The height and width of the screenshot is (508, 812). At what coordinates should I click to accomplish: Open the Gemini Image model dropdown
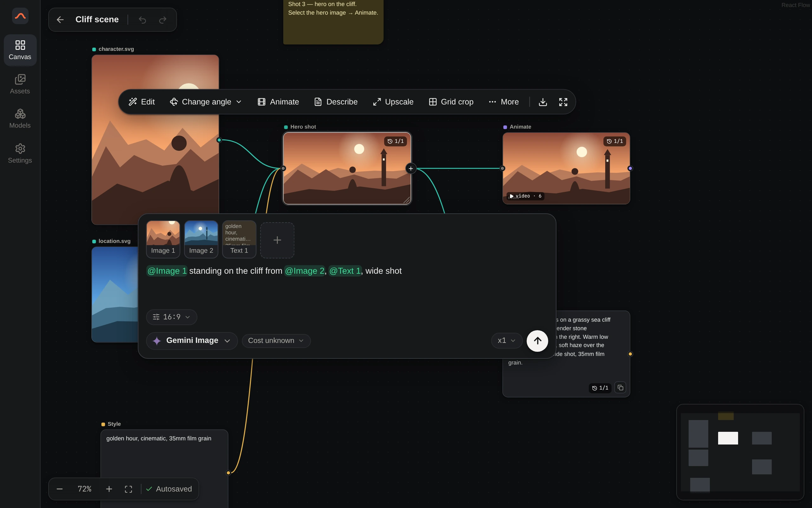point(192,341)
